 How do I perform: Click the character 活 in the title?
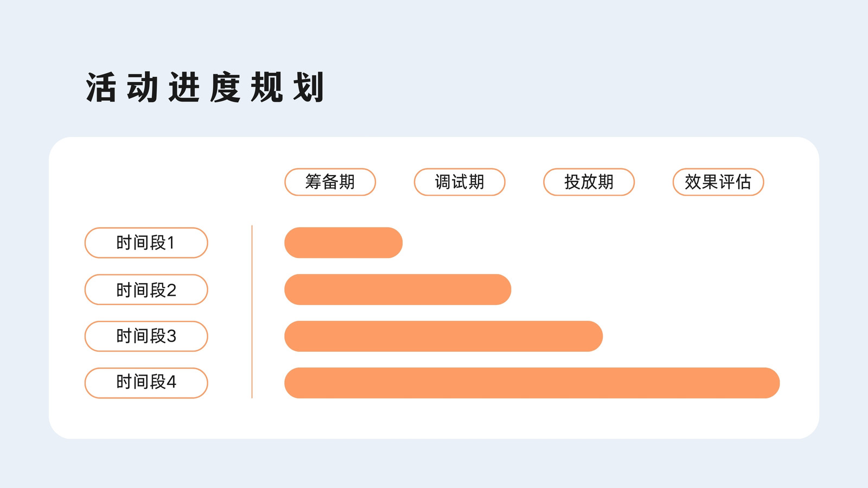101,87
